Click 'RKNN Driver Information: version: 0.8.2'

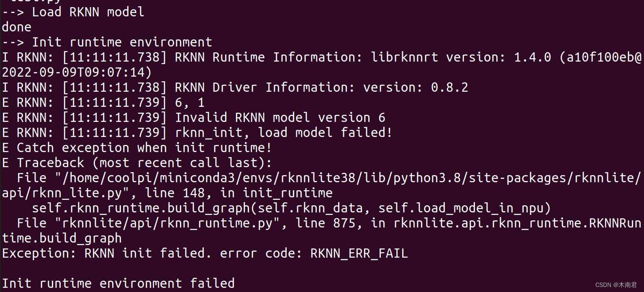[x=321, y=87]
